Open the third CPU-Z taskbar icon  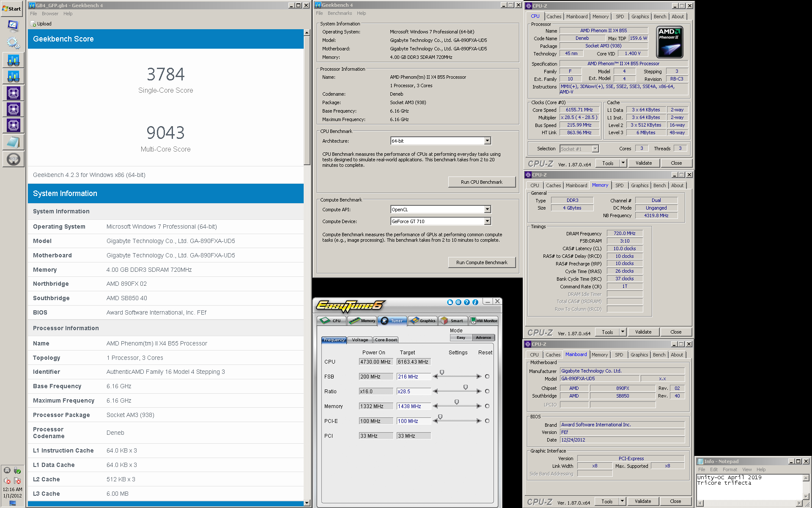[x=13, y=125]
